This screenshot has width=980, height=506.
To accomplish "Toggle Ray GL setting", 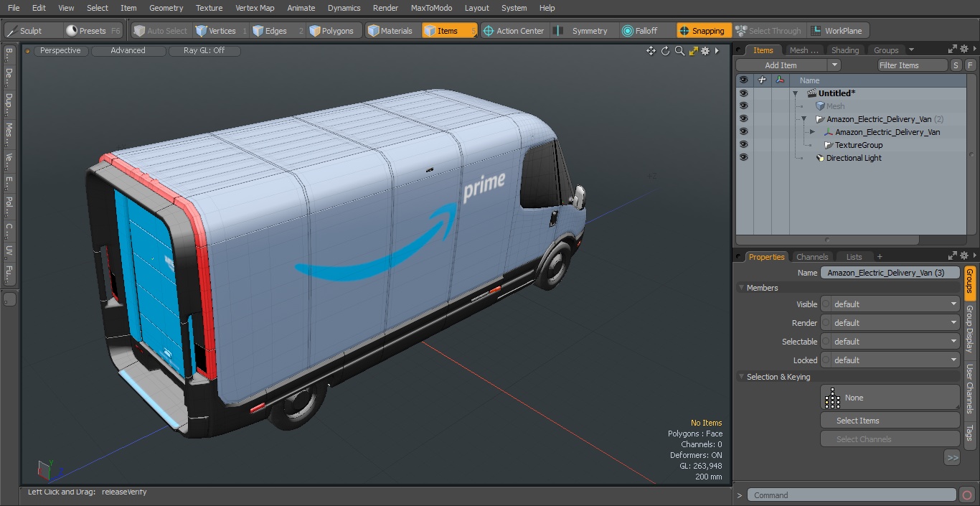I will point(204,51).
